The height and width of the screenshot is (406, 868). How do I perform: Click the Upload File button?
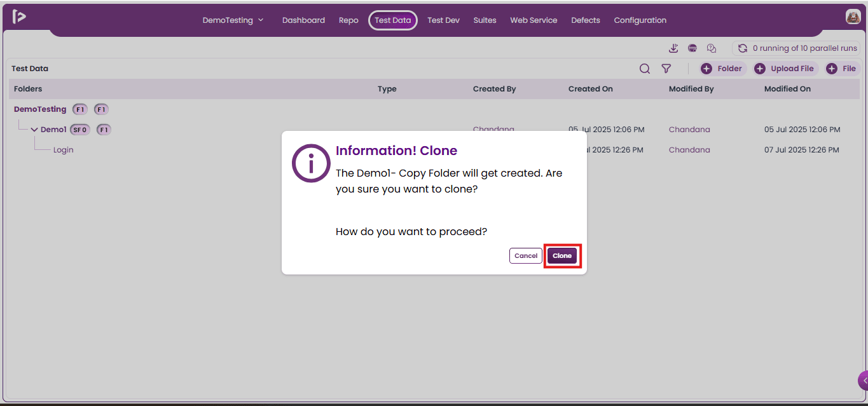785,69
